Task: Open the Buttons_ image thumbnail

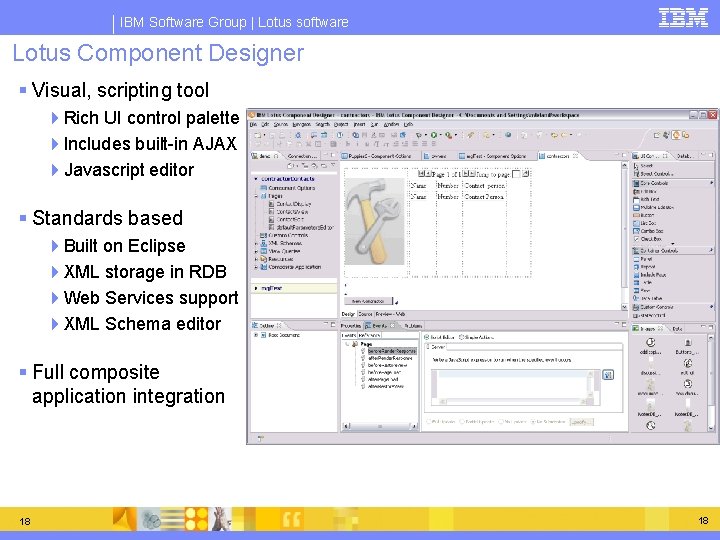Action: pos(687,346)
